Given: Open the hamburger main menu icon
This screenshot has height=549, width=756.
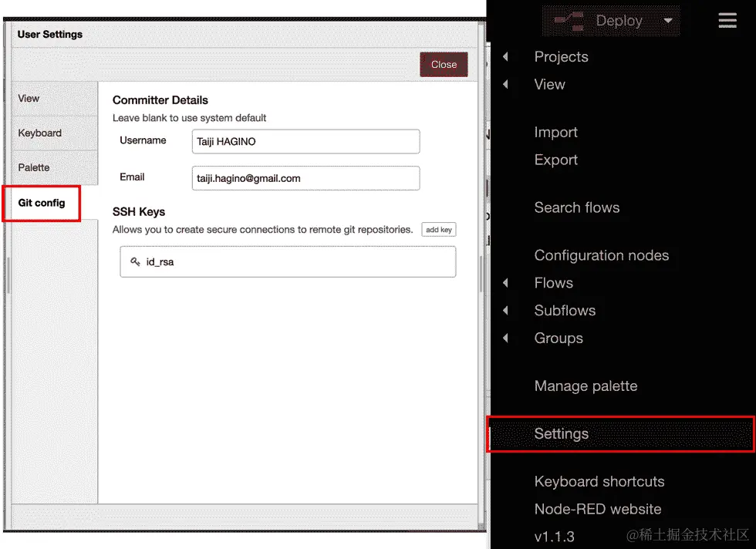Looking at the screenshot, I should (x=727, y=20).
